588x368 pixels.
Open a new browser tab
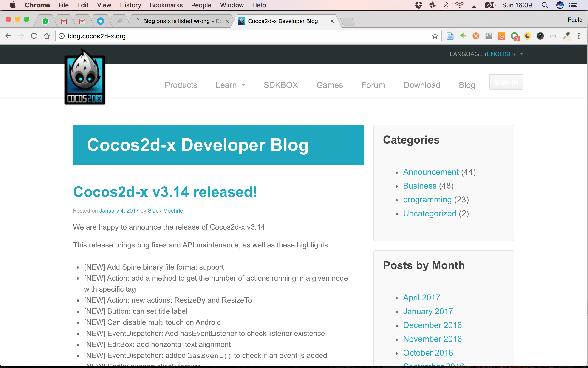pyautogui.click(x=348, y=22)
